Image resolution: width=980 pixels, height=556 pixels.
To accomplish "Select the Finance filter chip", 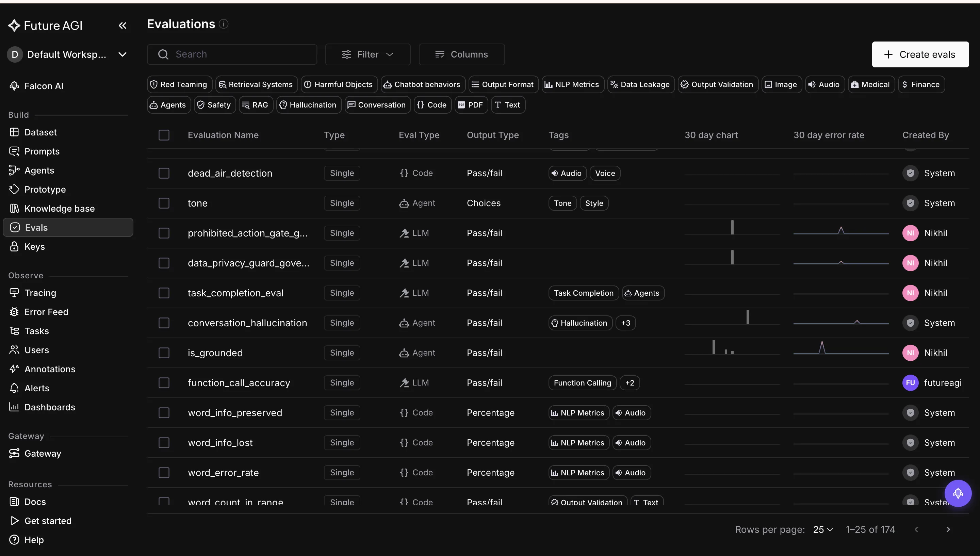I will [x=921, y=84].
